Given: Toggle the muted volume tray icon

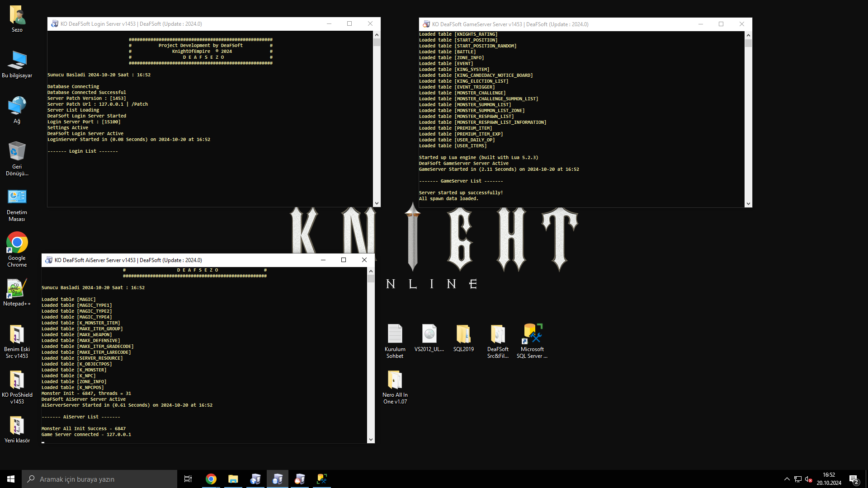Looking at the screenshot, I should 808,479.
